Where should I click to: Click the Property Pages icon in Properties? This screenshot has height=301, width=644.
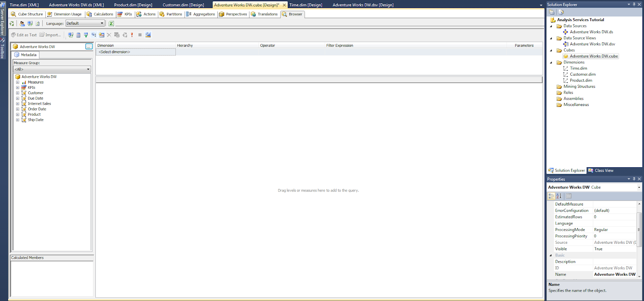point(569,196)
